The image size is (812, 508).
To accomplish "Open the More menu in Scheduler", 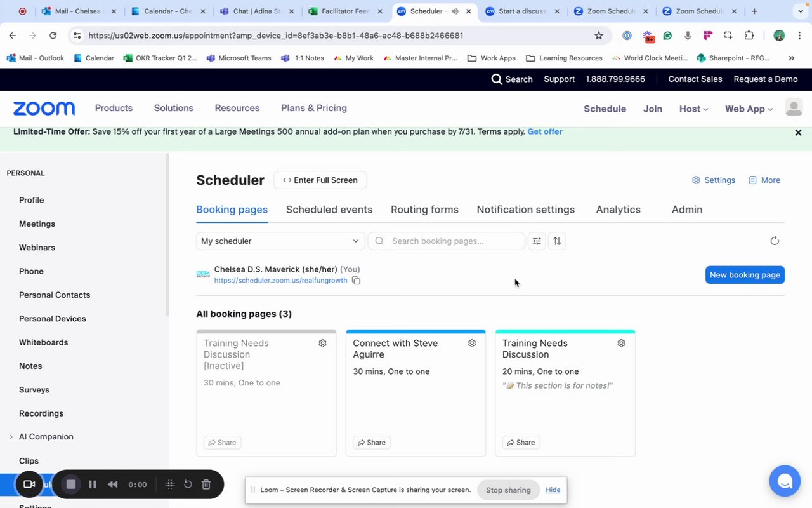I will (764, 180).
